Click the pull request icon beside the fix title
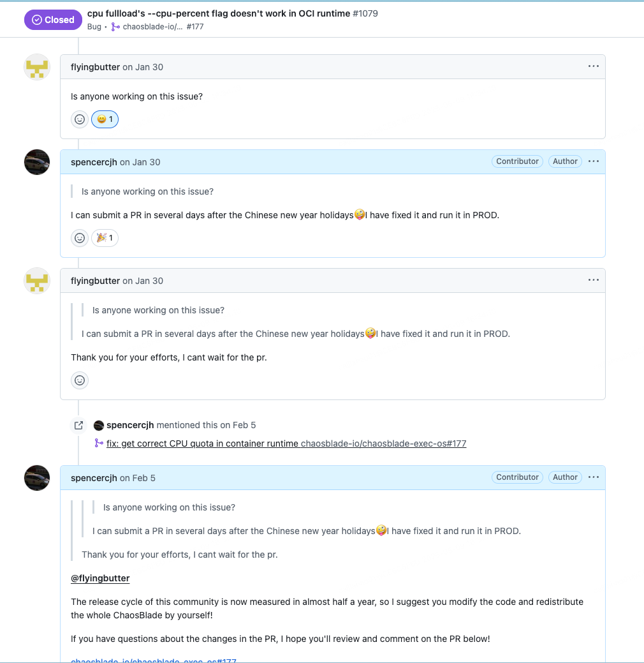The width and height of the screenshot is (644, 663). (x=99, y=443)
